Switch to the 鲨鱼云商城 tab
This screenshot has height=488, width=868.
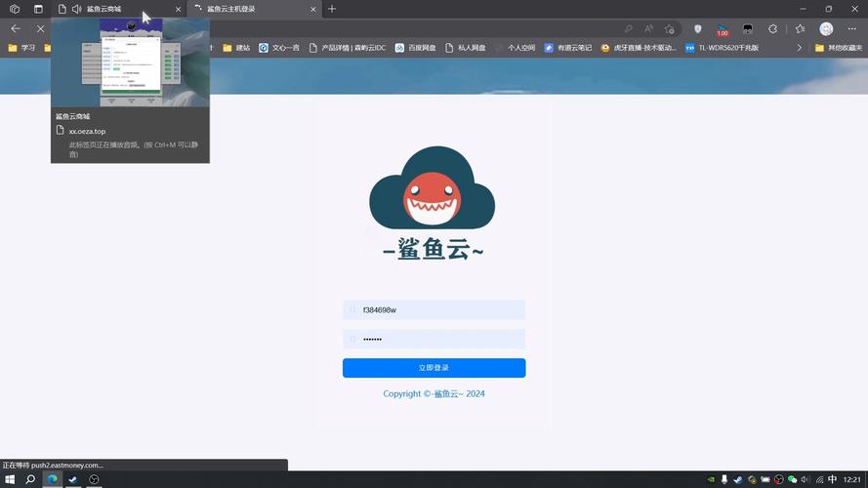coord(119,9)
